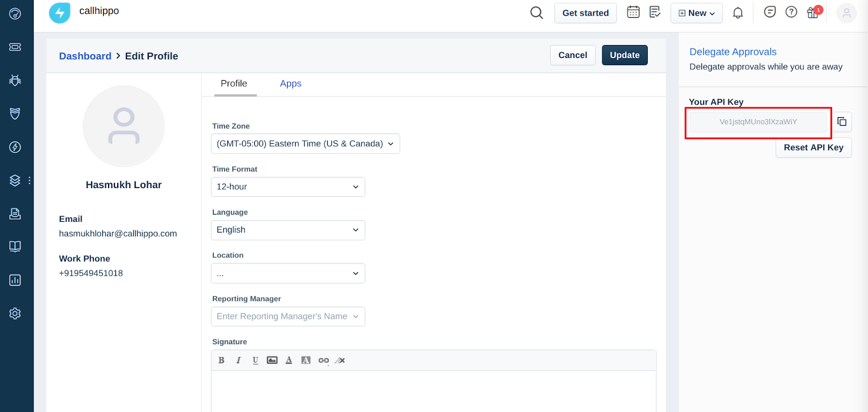
Task: Open the Language English dropdown
Action: pos(288,230)
